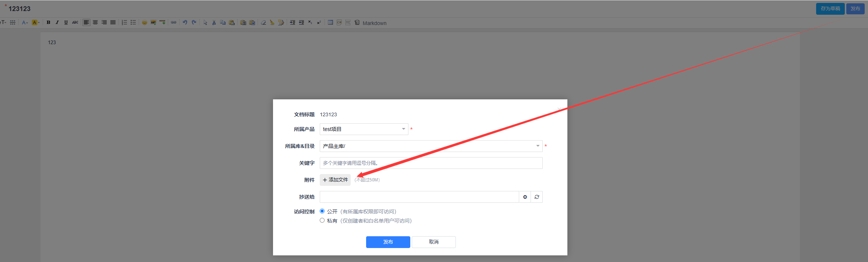
Task: Redo the last edit
Action: (x=194, y=22)
